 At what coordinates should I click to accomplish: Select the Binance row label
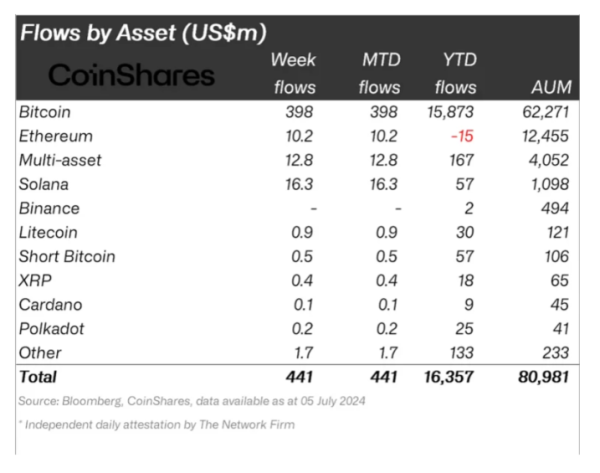[49, 208]
